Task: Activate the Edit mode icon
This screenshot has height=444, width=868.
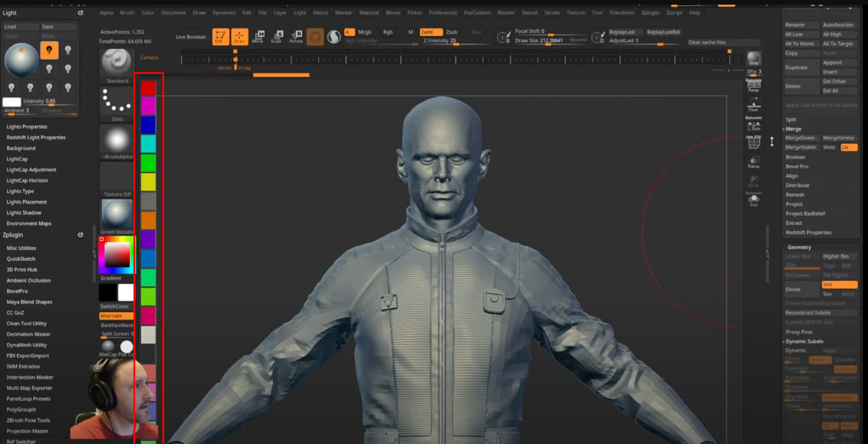Action: tap(220, 37)
